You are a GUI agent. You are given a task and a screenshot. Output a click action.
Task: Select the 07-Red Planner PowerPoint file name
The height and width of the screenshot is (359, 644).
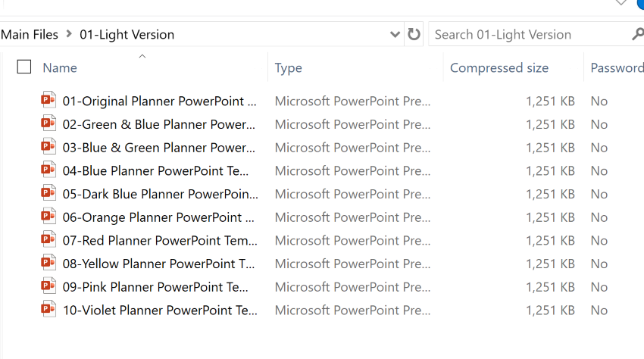click(159, 241)
